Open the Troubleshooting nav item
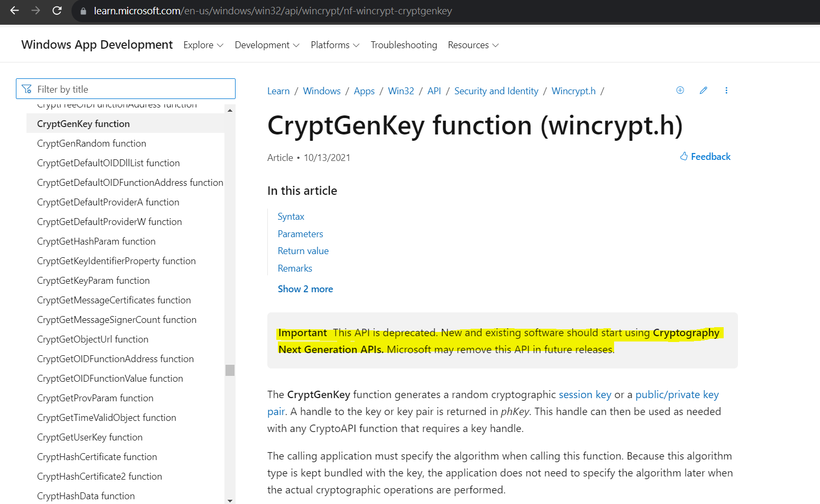820x504 pixels. [404, 45]
